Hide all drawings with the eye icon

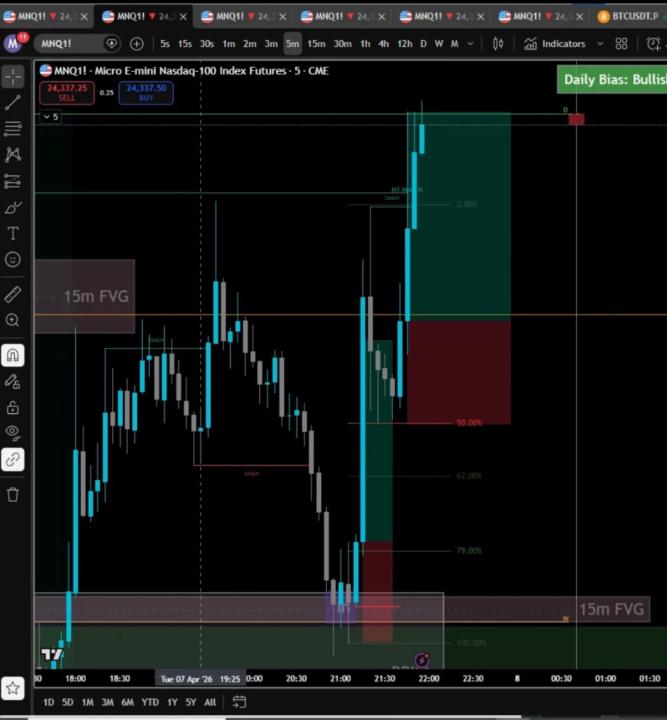pyautogui.click(x=13, y=433)
